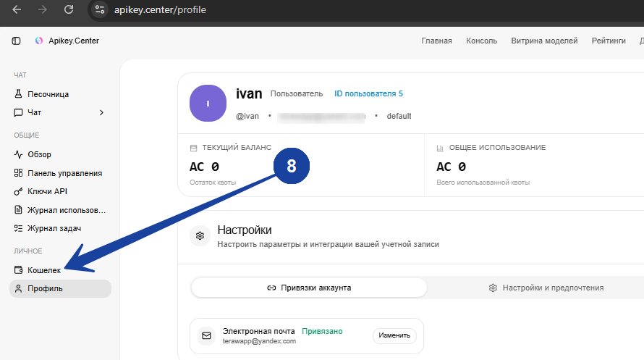The height and width of the screenshot is (360, 644).
Task: Click the Всего использованной квоты caption
Action: coord(483,183)
